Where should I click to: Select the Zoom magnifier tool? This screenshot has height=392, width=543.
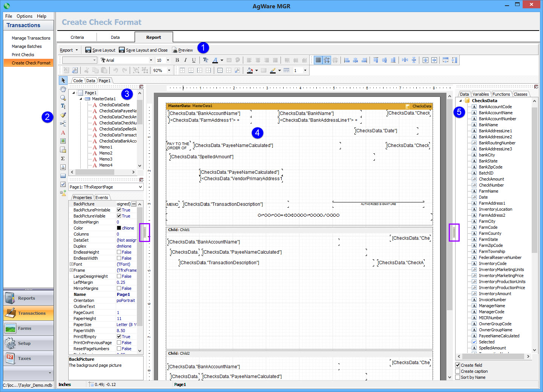point(63,98)
